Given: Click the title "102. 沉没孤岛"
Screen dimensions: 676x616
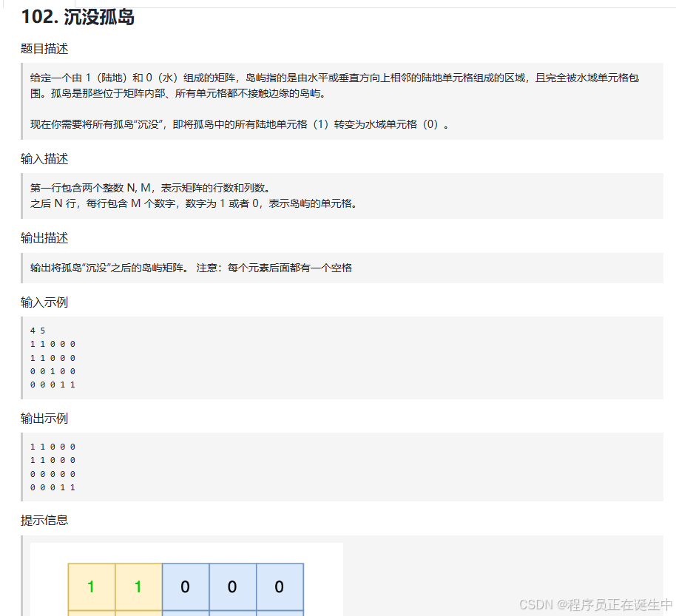Looking at the screenshot, I should (78, 17).
